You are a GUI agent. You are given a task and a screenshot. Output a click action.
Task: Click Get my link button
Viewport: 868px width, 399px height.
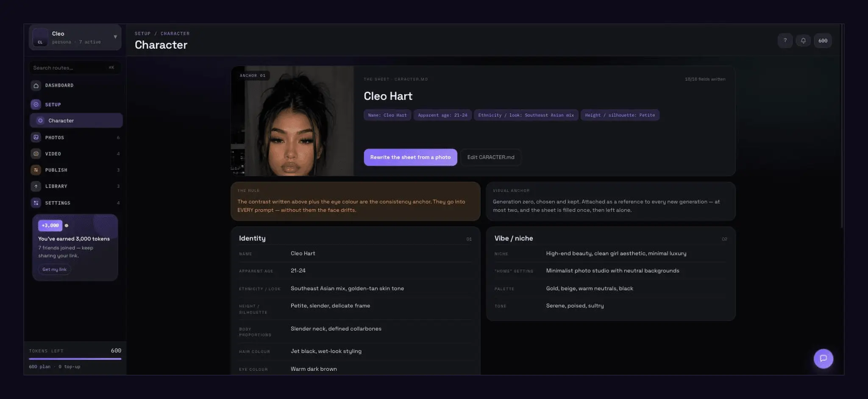pyautogui.click(x=54, y=269)
